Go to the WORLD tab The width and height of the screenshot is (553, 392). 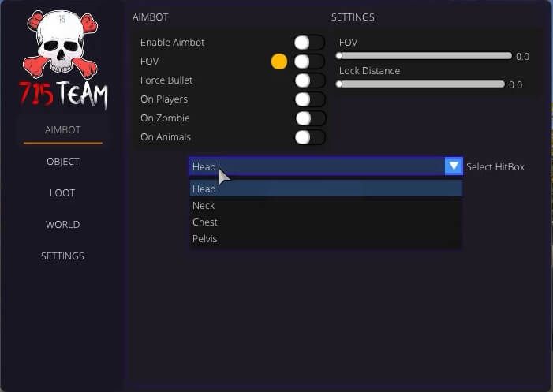(x=63, y=225)
